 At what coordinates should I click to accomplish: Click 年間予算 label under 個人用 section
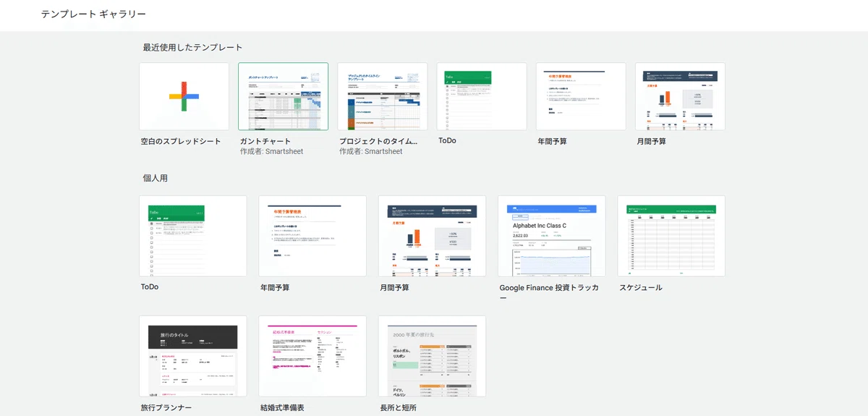click(275, 287)
